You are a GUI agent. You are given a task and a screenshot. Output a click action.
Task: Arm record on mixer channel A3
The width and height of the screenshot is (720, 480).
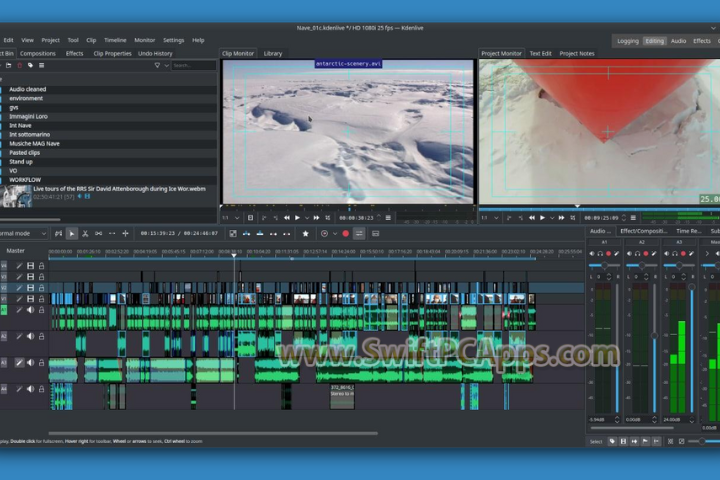point(683,254)
